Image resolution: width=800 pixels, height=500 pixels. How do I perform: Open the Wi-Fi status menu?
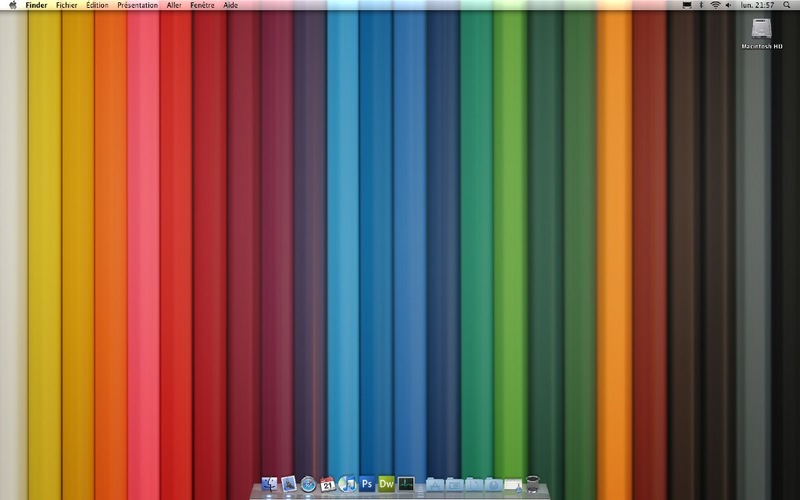(x=715, y=5)
